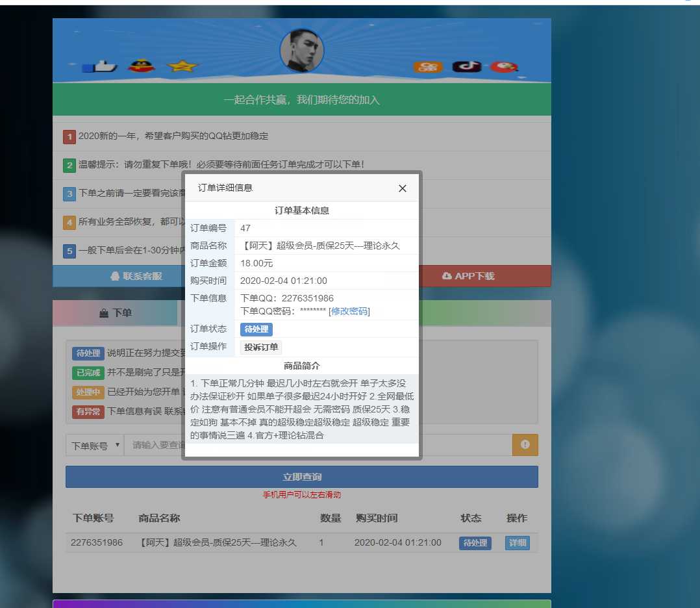The image size is (700, 608).
Task: Click the 待处理 blue legend label
Action: (88, 353)
